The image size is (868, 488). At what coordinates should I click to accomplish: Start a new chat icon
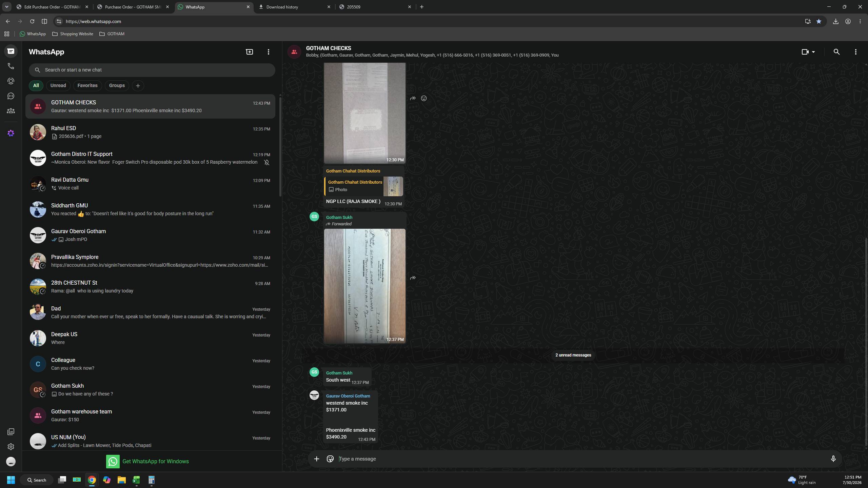(249, 52)
